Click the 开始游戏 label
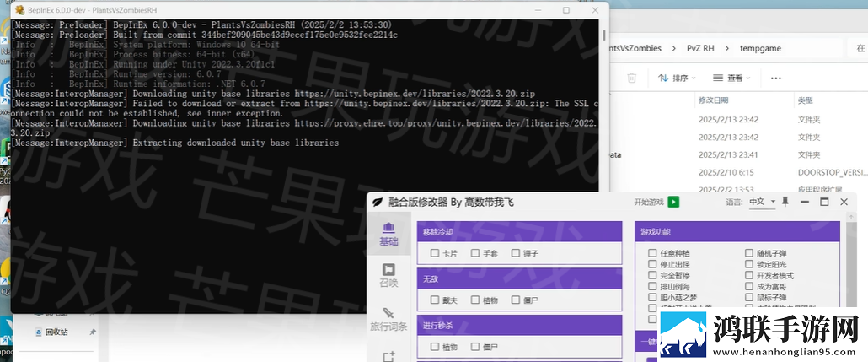 point(648,203)
